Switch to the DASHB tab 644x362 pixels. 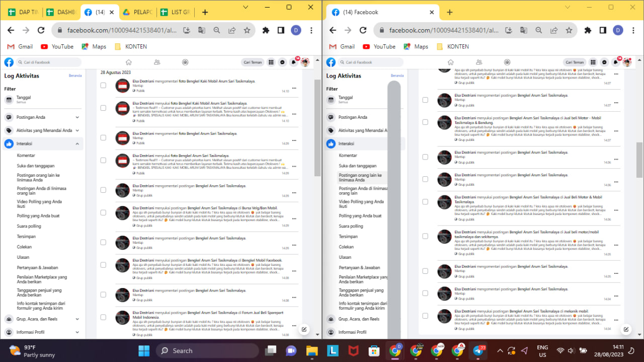click(x=61, y=12)
